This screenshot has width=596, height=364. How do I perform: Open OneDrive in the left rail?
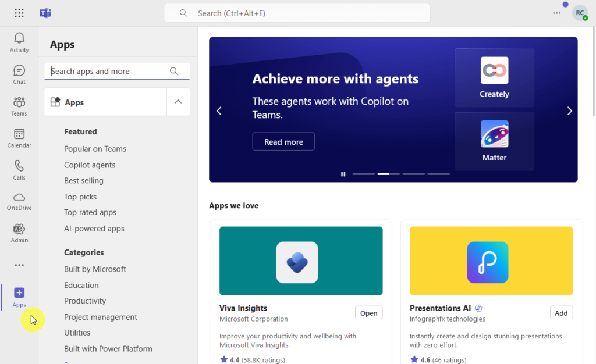tap(19, 202)
